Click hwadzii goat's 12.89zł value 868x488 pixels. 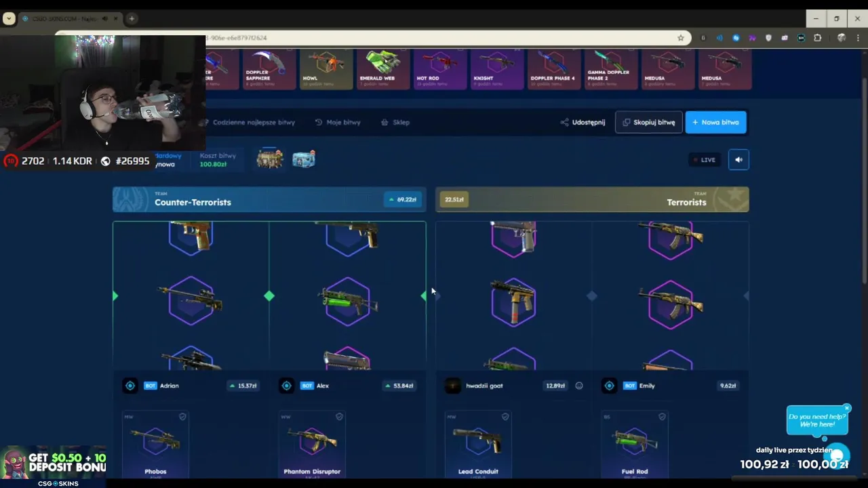pos(555,386)
